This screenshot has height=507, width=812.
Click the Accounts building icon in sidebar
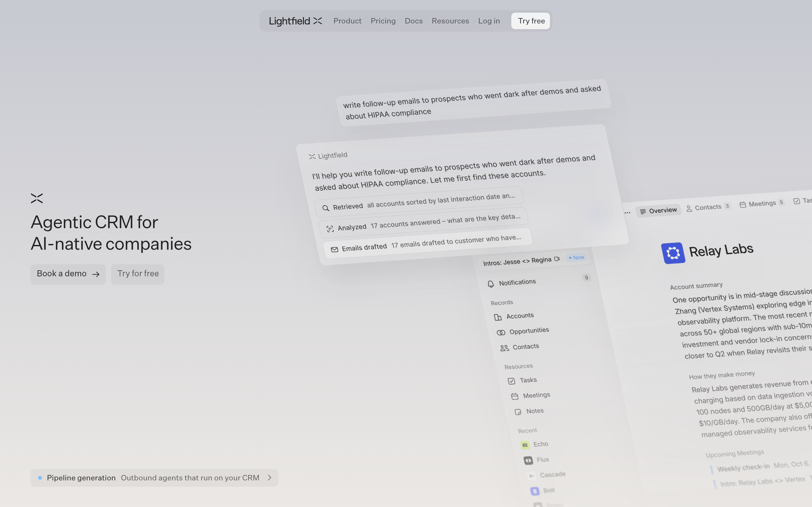[x=498, y=317]
